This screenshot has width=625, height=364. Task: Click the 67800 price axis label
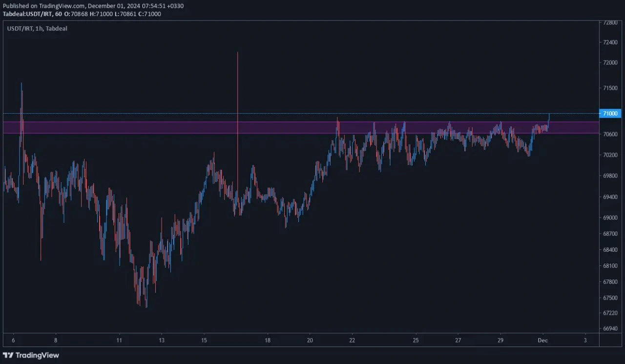click(x=610, y=282)
